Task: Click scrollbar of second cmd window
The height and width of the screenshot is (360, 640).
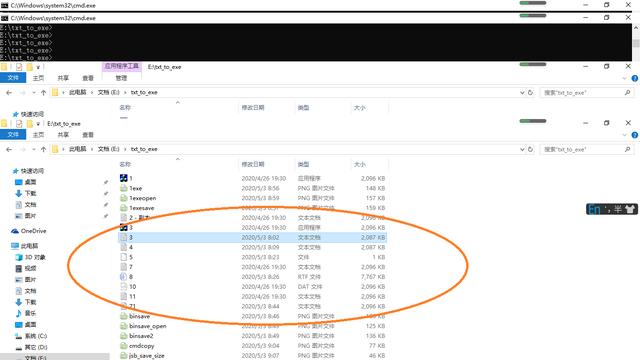Action: [636, 42]
